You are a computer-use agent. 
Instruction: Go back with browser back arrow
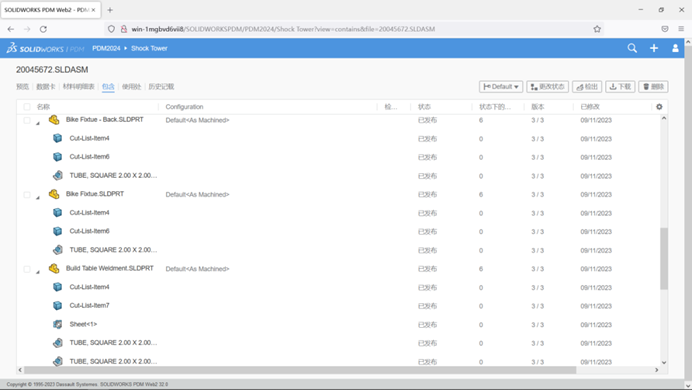[x=11, y=29]
